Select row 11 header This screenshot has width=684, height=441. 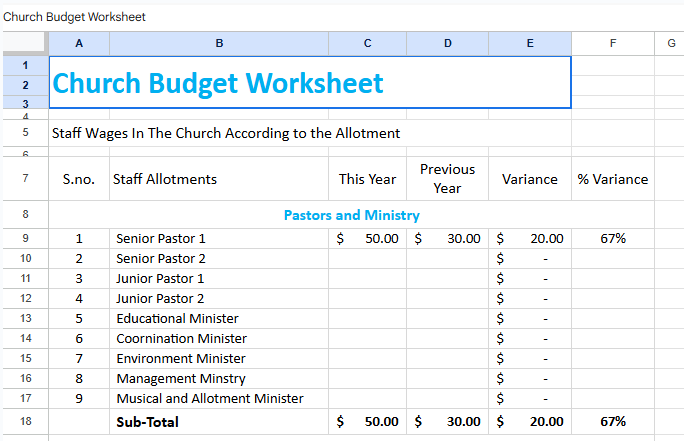[x=25, y=278]
